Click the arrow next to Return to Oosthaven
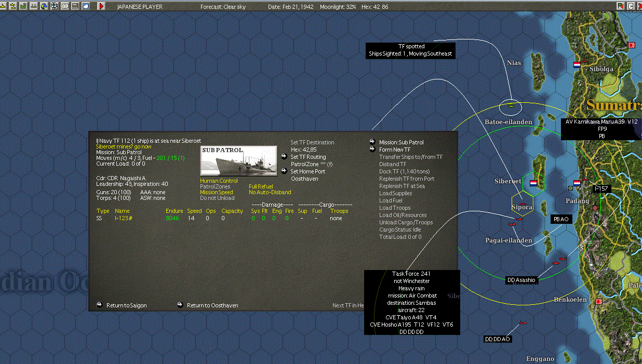642x364 pixels. click(180, 305)
